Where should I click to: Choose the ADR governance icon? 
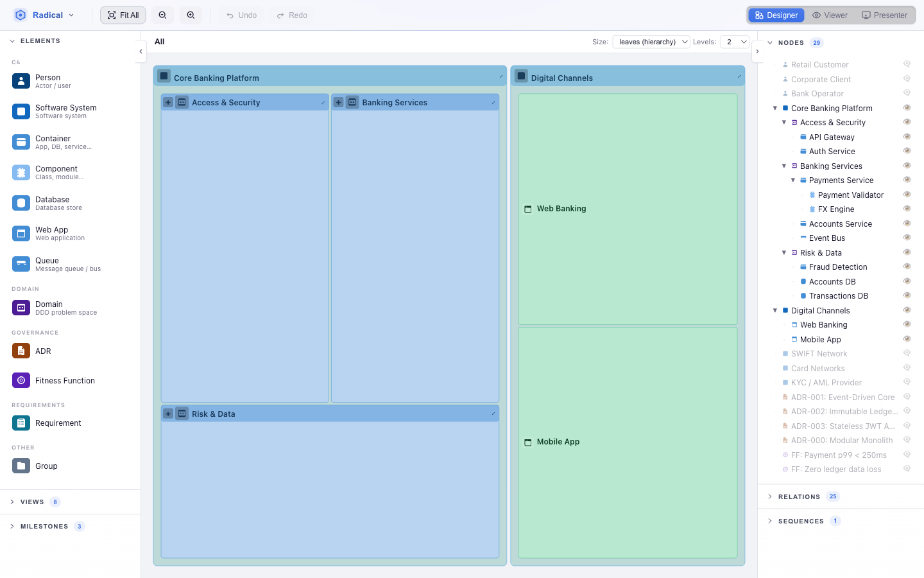(21, 351)
